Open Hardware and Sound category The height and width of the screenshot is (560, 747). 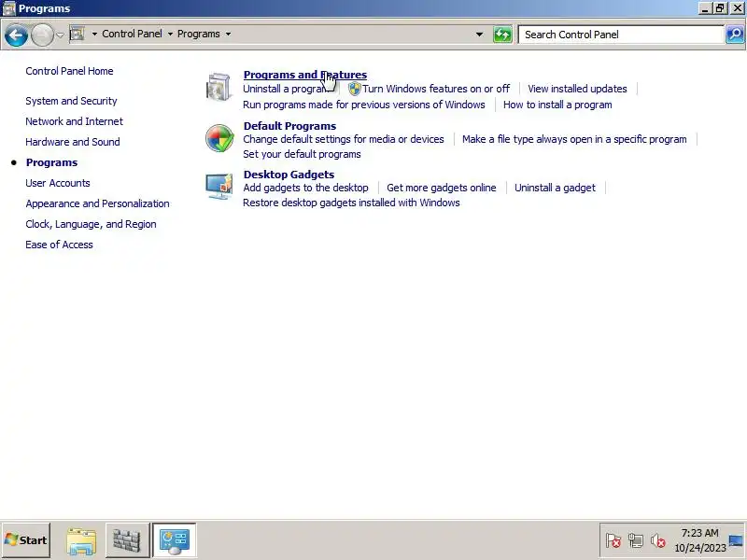[73, 142]
